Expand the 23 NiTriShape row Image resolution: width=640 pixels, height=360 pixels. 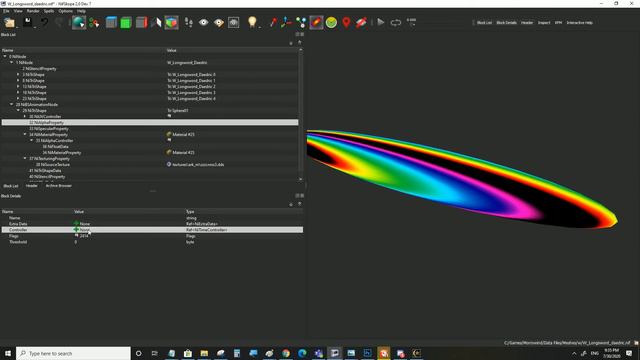coord(18,98)
